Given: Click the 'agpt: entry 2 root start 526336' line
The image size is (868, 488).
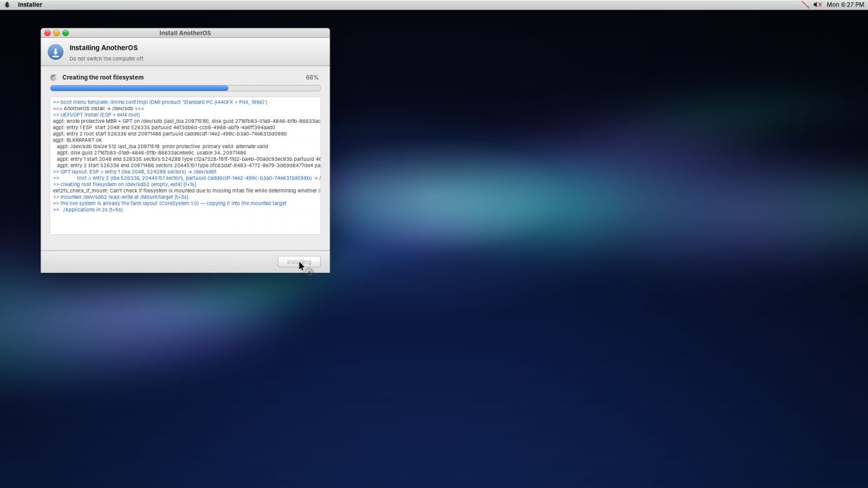Looking at the screenshot, I should point(170,134).
